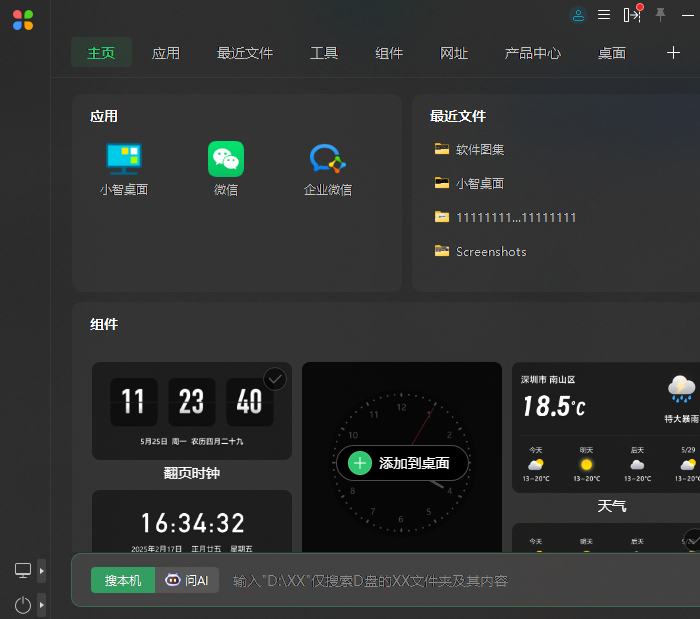Click the 18.5°C temperature reading
The width and height of the screenshot is (700, 619).
click(x=554, y=406)
